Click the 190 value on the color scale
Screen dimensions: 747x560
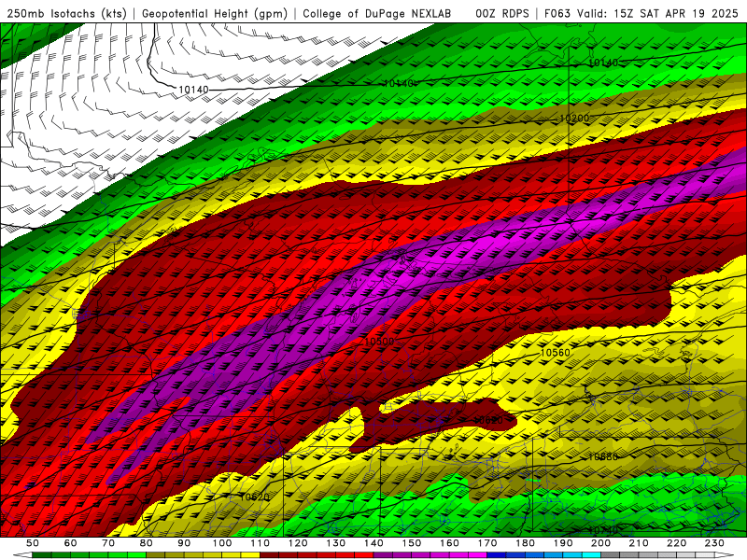[x=563, y=543]
